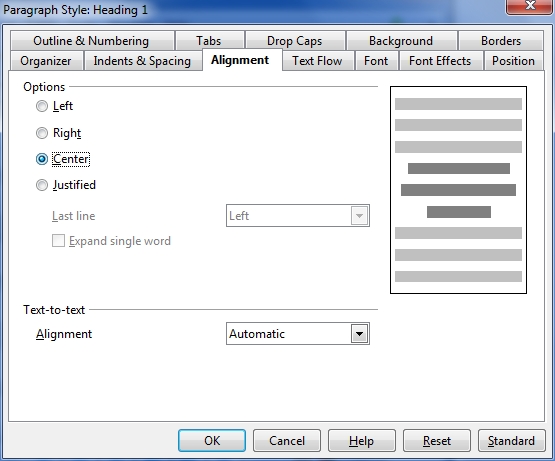Click the Standard button
The width and height of the screenshot is (555, 461).
[511, 440]
